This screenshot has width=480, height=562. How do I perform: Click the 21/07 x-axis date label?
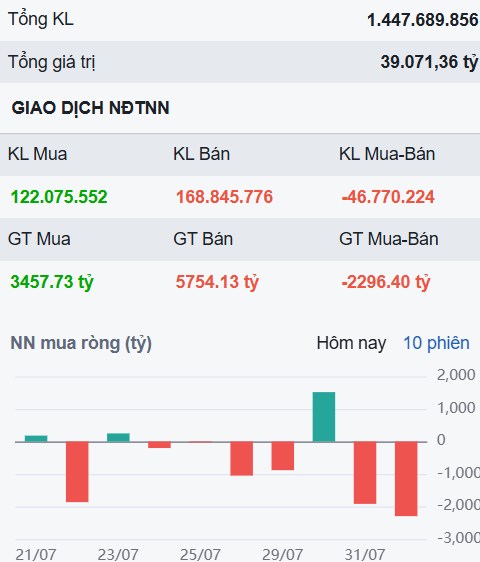coord(36,554)
